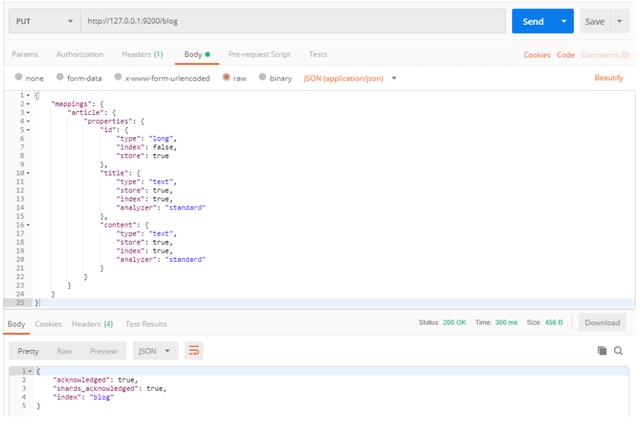The width and height of the screenshot is (640, 425).
Task: Click the search response icon
Action: coord(618,351)
